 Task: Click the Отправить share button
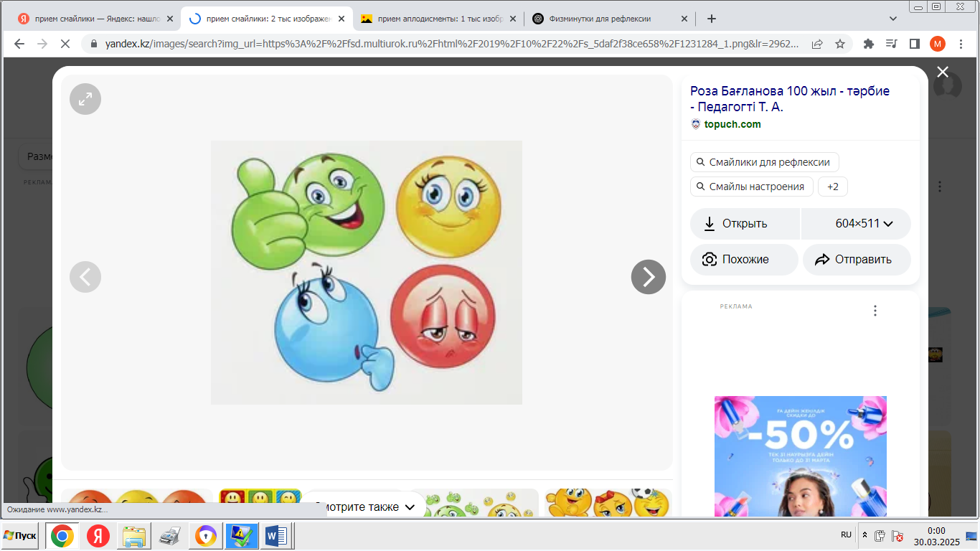click(x=857, y=260)
